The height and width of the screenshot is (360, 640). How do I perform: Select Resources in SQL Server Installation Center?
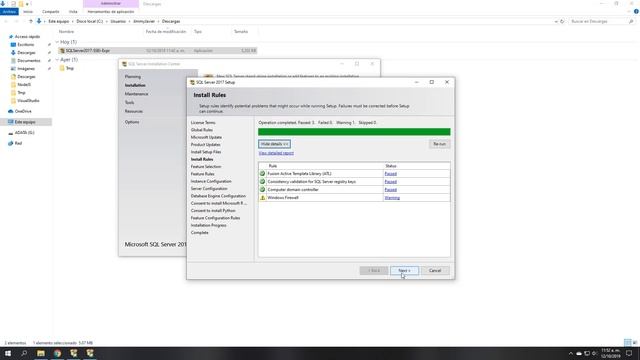133,111
